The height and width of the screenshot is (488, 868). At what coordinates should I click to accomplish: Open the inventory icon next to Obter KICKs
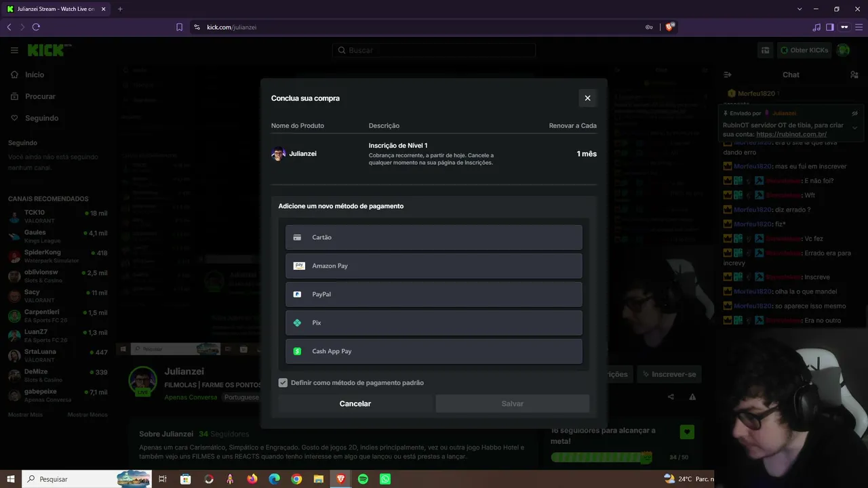click(x=765, y=50)
